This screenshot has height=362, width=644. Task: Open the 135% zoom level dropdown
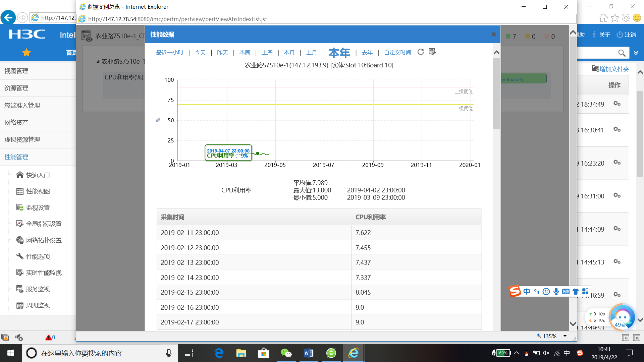pyautogui.click(x=565, y=336)
